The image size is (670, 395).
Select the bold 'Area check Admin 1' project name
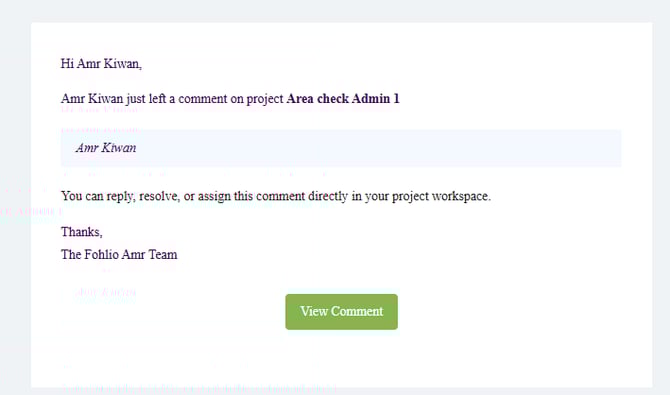[343, 99]
